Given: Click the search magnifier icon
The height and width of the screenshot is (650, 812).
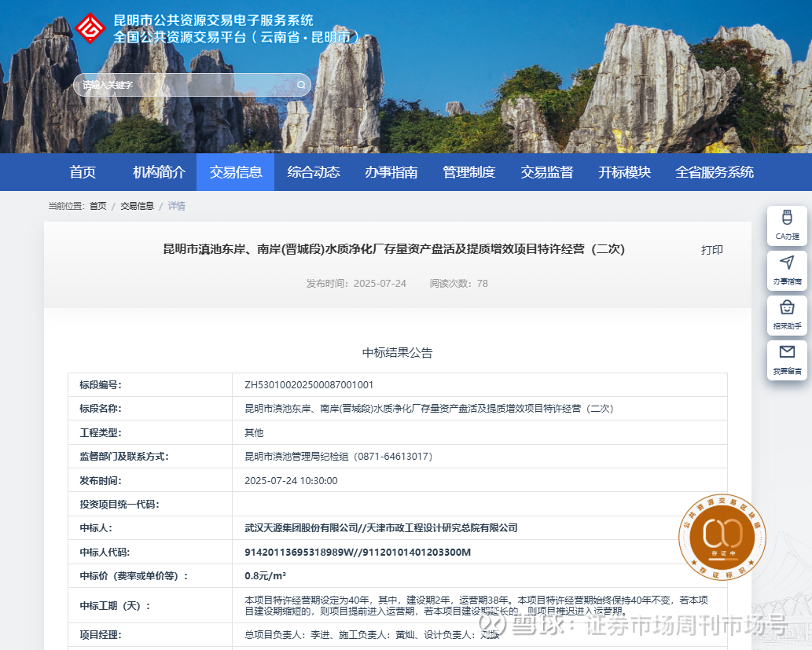Looking at the screenshot, I should point(301,84).
